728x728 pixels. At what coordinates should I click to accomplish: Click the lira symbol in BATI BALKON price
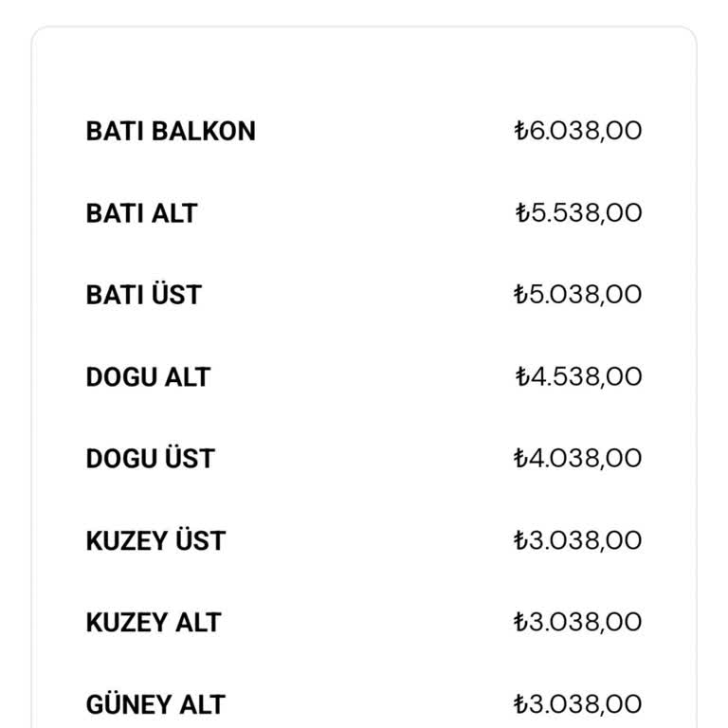[x=519, y=131]
